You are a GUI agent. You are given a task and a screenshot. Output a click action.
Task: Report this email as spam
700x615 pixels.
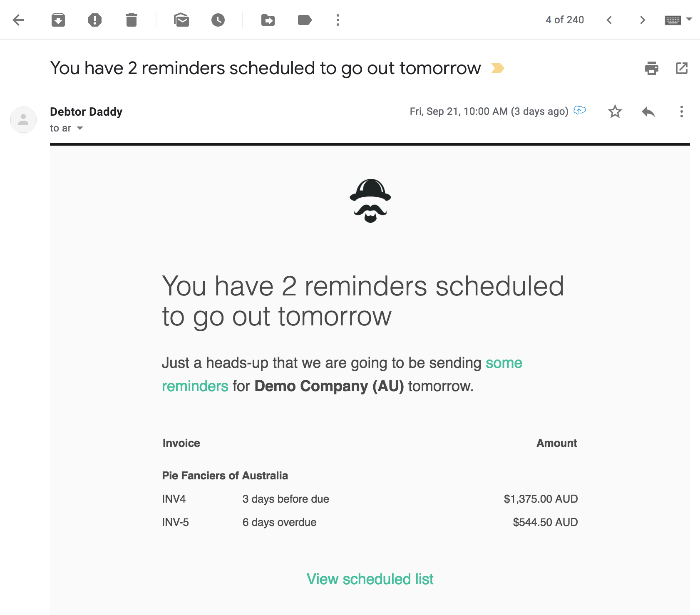pos(95,20)
